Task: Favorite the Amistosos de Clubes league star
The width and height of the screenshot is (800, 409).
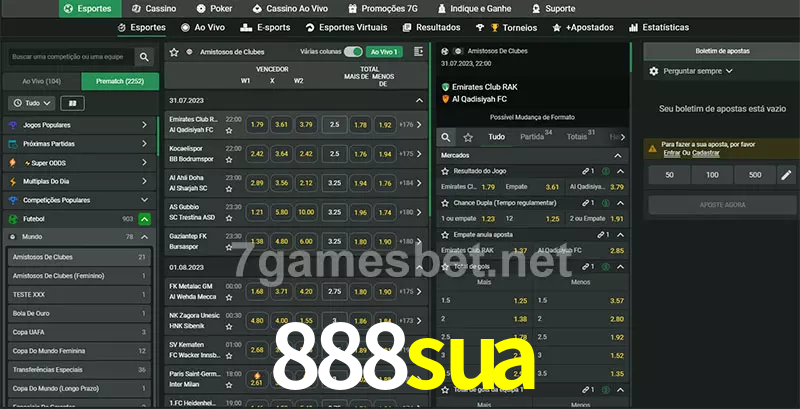Action: [x=174, y=51]
